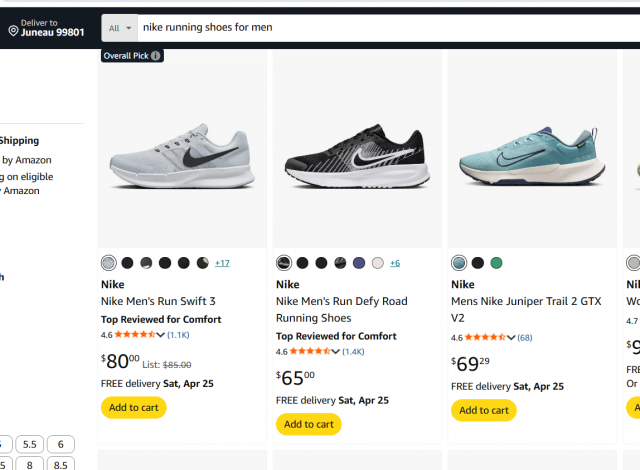
Task: Open the All departments search dropdown
Action: click(119, 28)
